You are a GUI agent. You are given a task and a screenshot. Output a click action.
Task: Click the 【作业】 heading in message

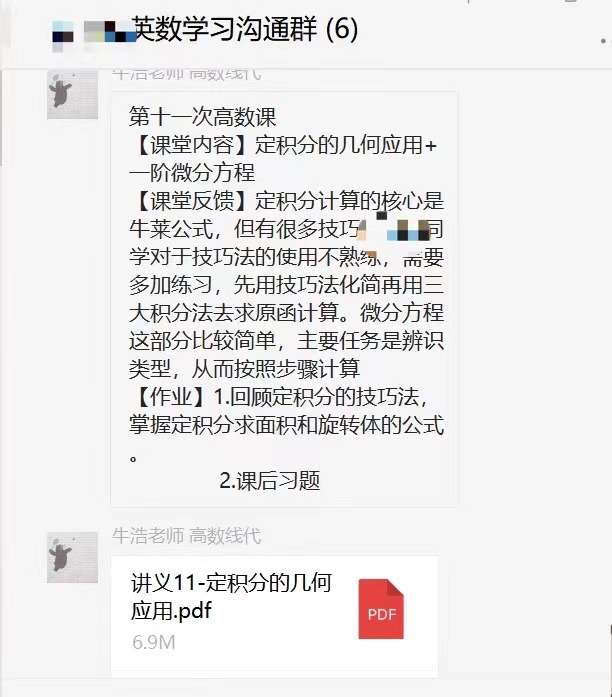pyautogui.click(x=171, y=397)
